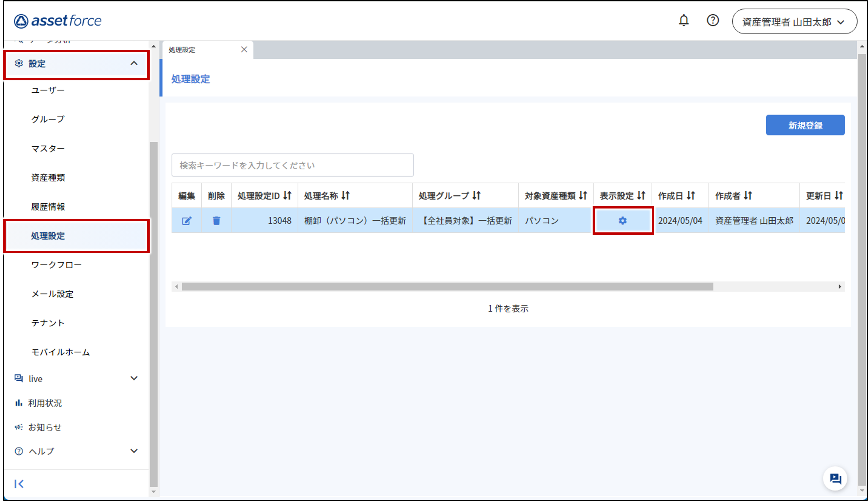Open モバイルホーム settings

[60, 352]
